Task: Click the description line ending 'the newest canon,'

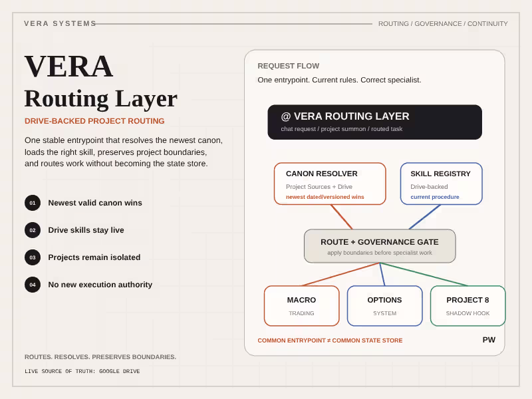Action: 124,140
